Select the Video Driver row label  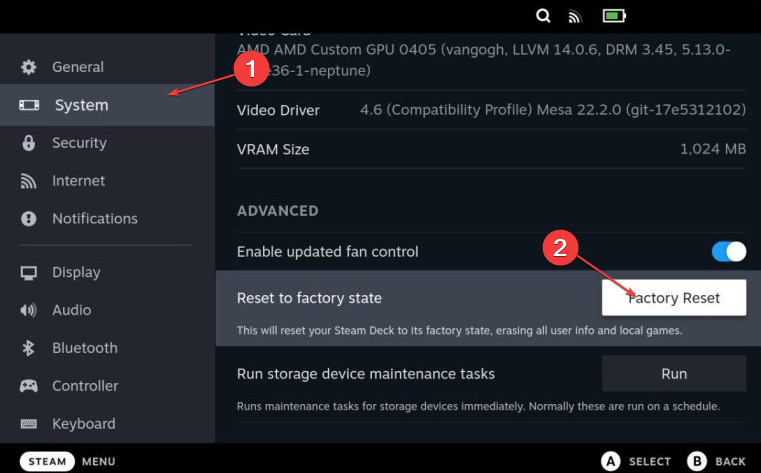pos(278,111)
